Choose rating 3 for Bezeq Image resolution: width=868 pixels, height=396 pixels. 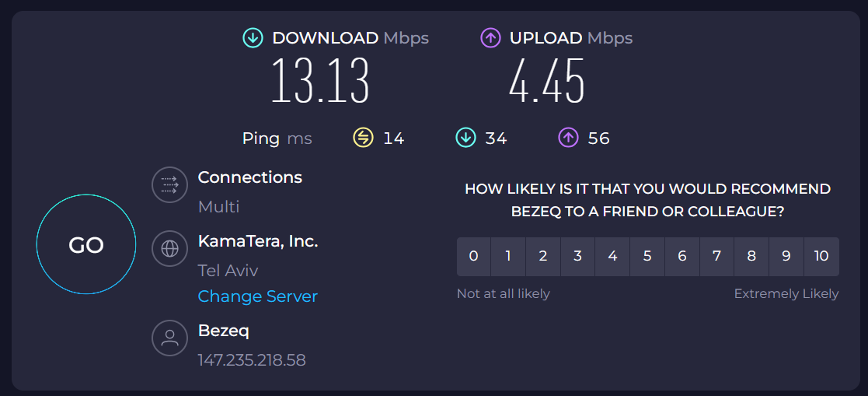pos(578,257)
